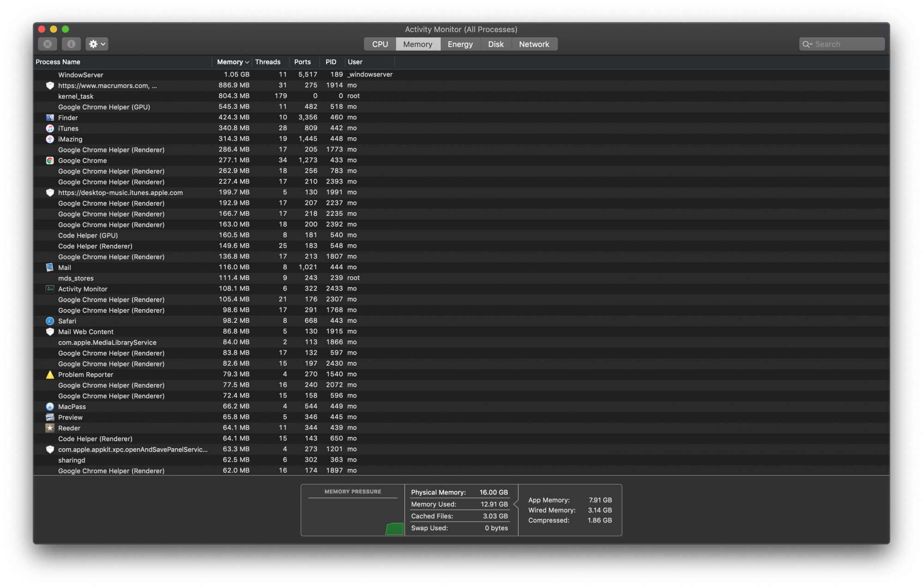Click the Force Quit process stop icon
Viewport: 923px width, 588px height.
click(48, 44)
